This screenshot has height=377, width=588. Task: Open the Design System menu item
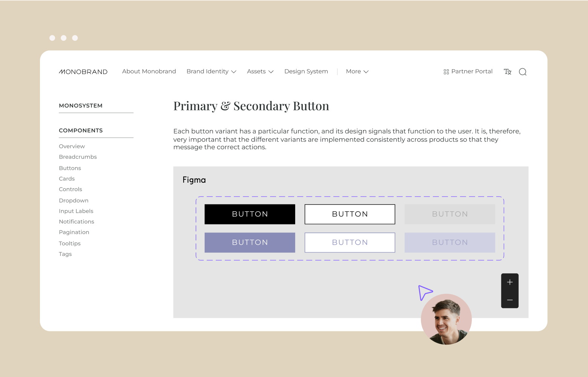point(306,72)
